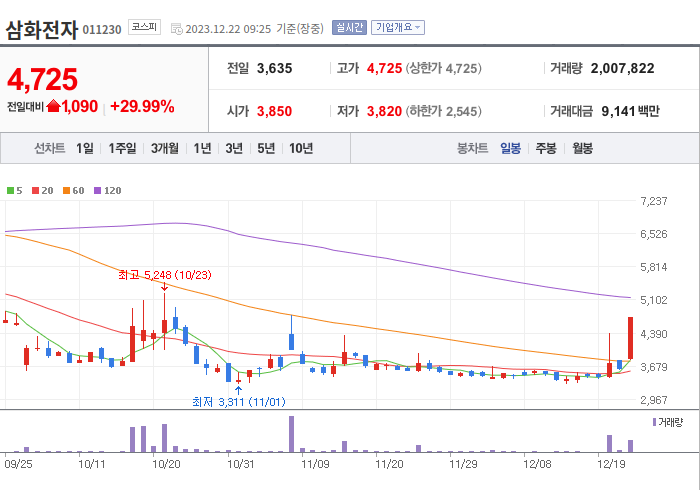
Task: Click the tallest purple volume bar
Action: coord(292,434)
